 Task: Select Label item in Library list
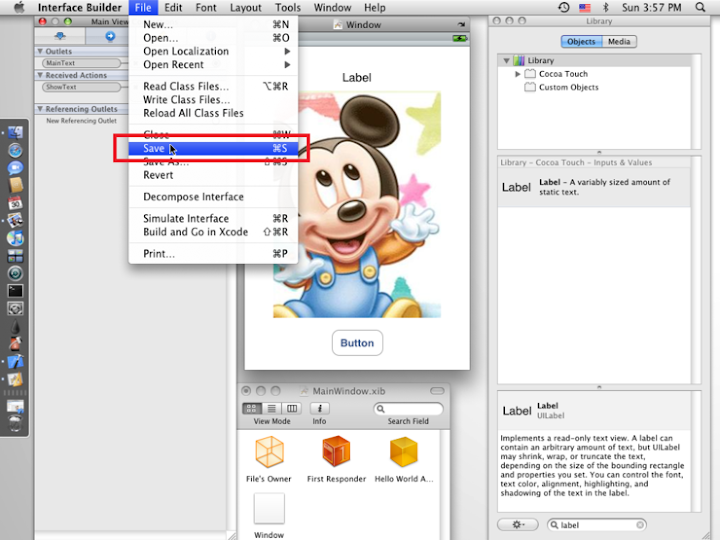pos(594,187)
